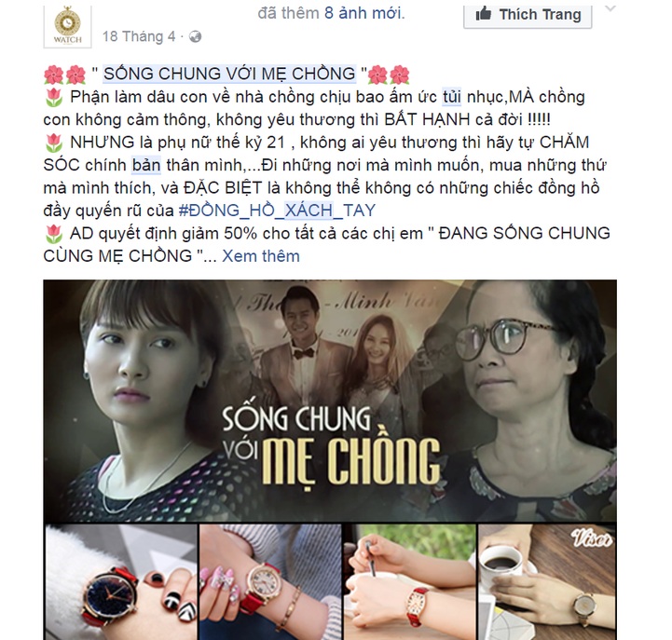The height and width of the screenshot is (640, 672).
Task: Click the last flower emoji after the title
Action: click(x=400, y=75)
